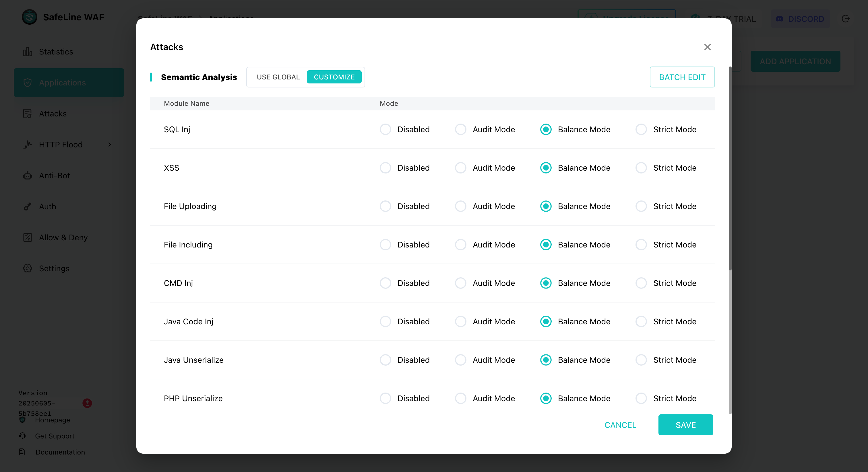
Task: Set Java Code Inj to Strict Mode
Action: [641, 321]
